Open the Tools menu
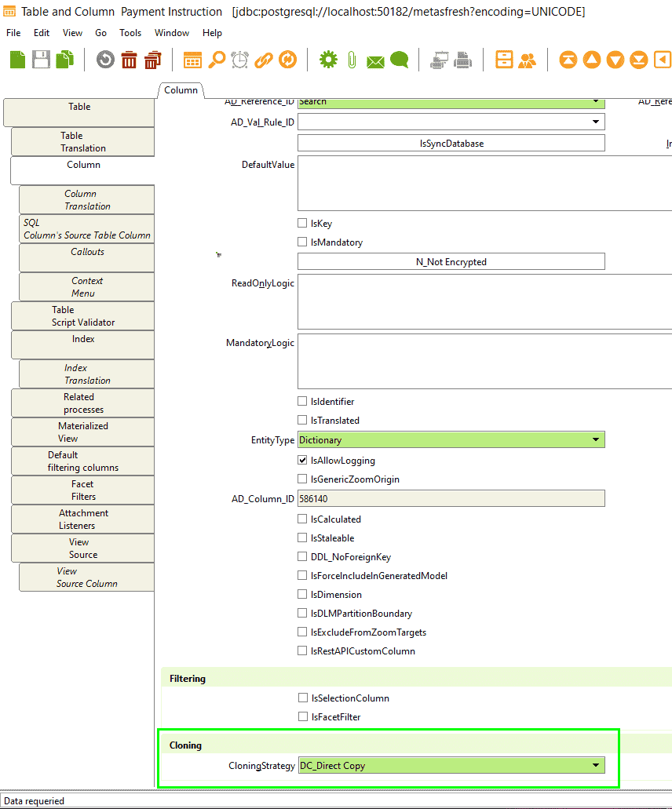The width and height of the screenshot is (672, 809). (x=130, y=33)
